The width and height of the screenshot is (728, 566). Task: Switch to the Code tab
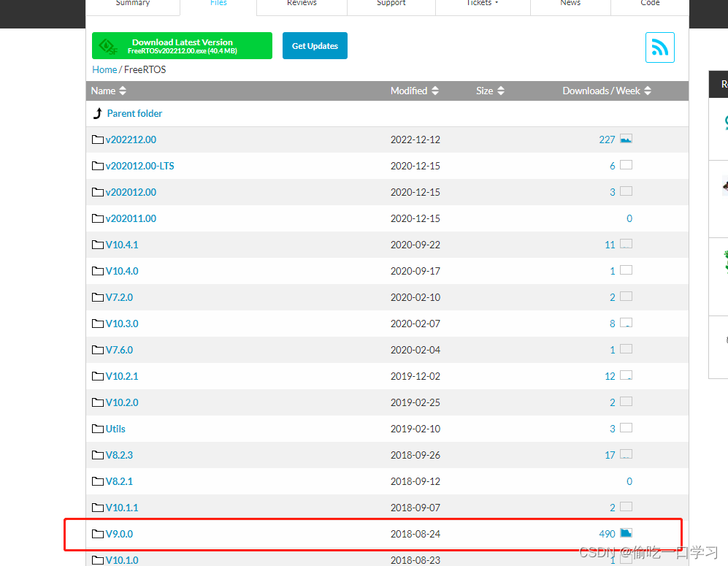click(650, 3)
